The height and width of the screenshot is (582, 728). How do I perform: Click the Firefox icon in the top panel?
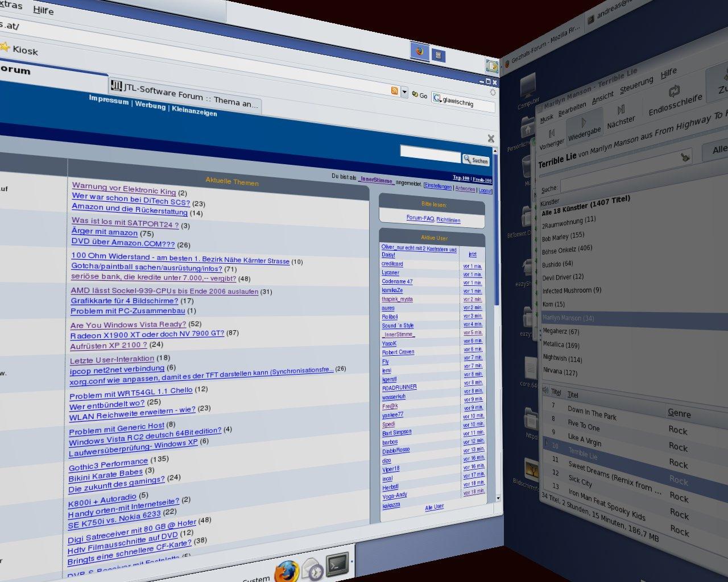(420, 51)
